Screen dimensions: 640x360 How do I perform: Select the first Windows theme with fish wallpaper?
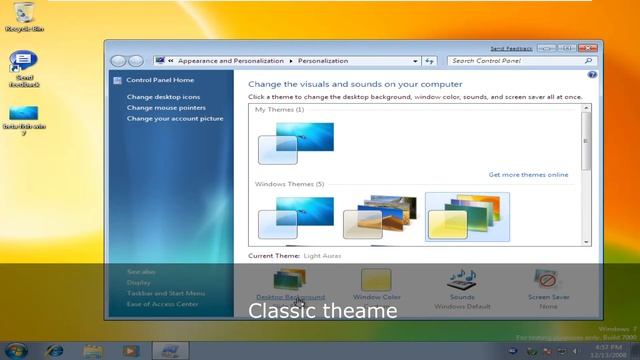tap(296, 218)
